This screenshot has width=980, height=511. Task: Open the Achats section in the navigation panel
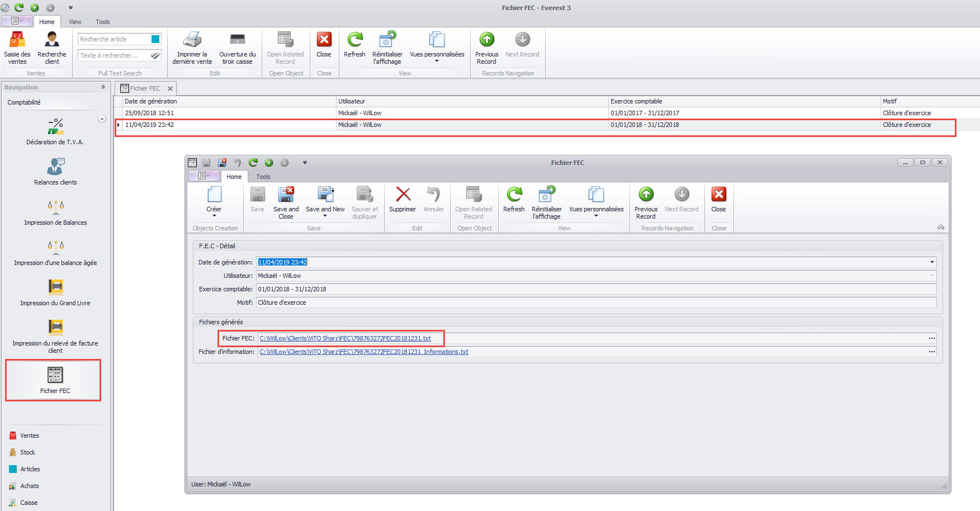click(x=30, y=486)
